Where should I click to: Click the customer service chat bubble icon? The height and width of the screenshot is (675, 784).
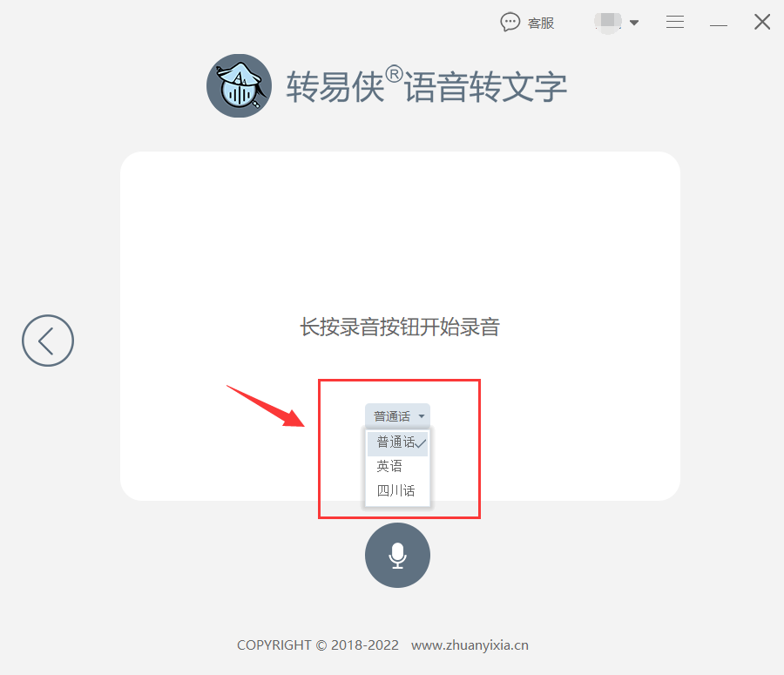(x=510, y=23)
